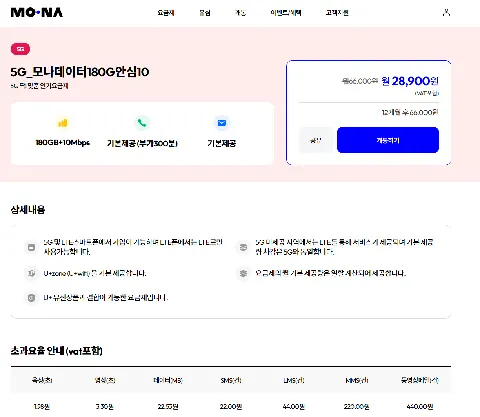Image resolution: width=480 pixels, height=417 pixels.
Task: Click the 22.00원 SMS rate cell
Action: pos(231,407)
